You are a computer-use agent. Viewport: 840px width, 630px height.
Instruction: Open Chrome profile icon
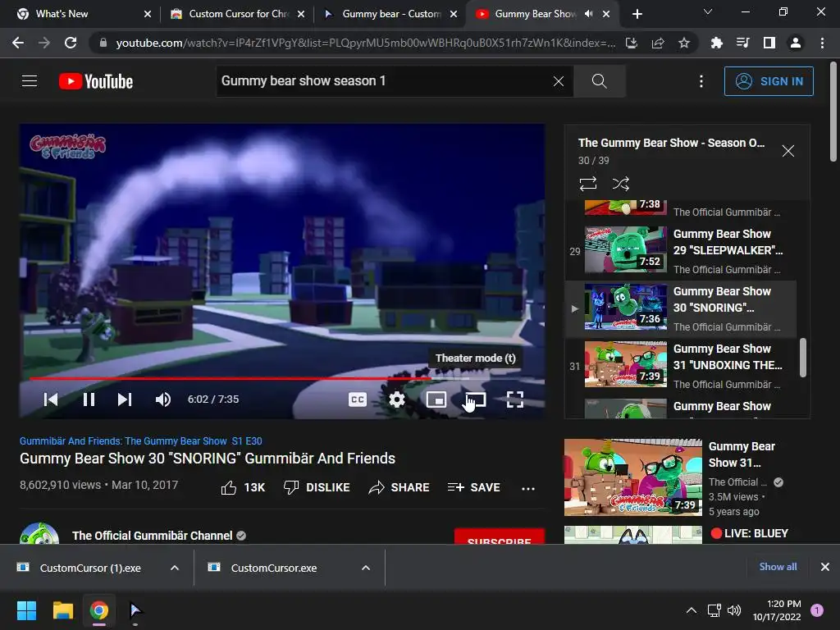[x=796, y=43]
